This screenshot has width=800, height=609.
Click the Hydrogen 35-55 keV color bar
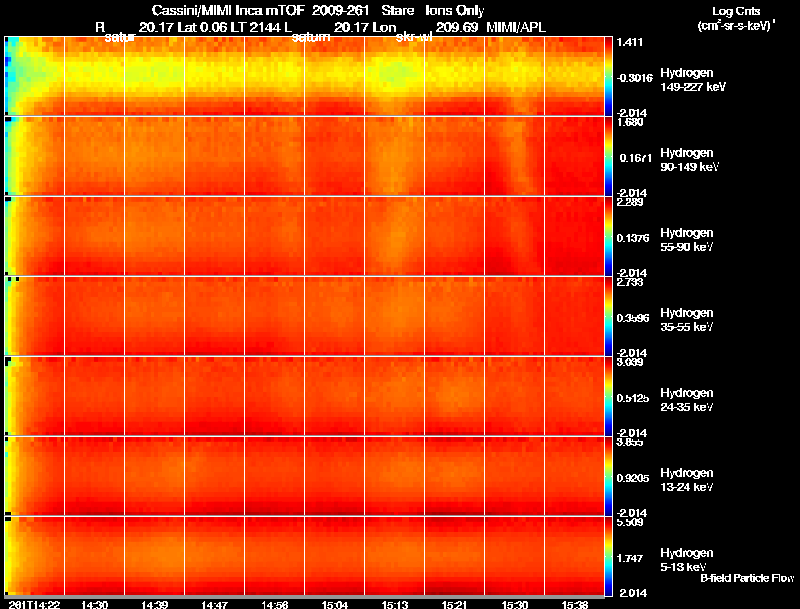608,316
